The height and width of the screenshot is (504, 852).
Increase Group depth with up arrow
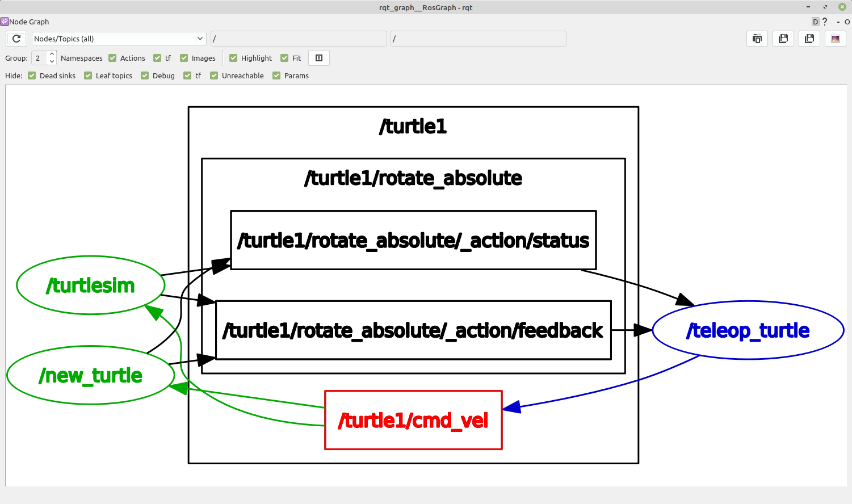pyautogui.click(x=52, y=54)
